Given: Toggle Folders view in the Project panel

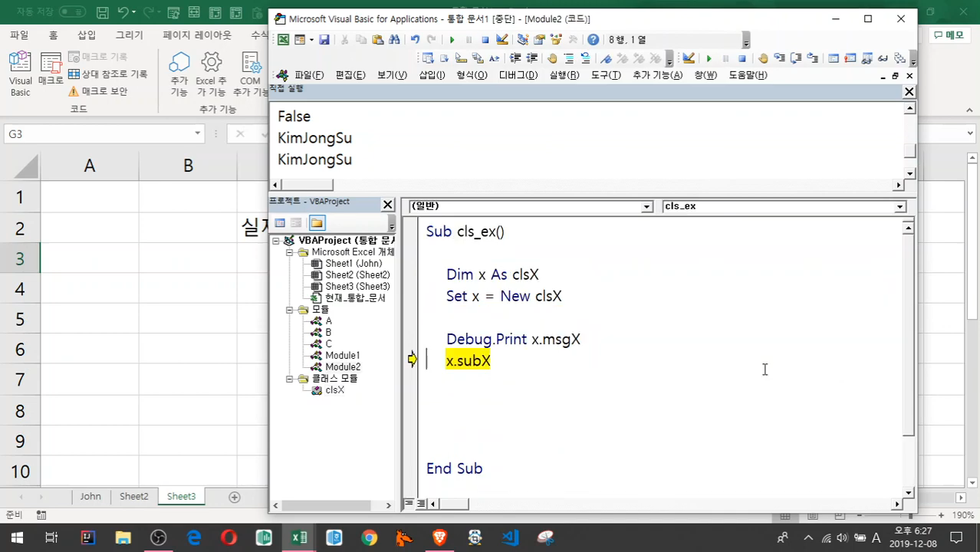Looking at the screenshot, I should (317, 223).
